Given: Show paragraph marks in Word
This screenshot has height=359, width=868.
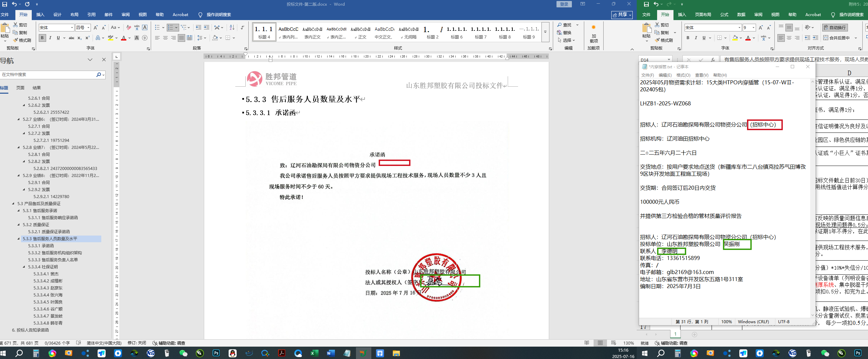Looking at the screenshot, I should tap(243, 28).
